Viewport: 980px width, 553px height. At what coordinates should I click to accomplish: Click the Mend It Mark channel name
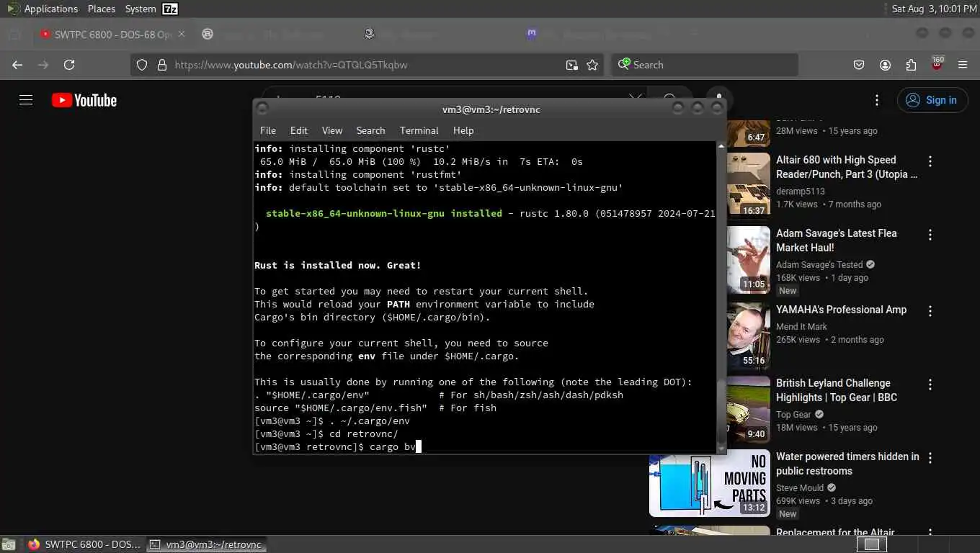coord(801,326)
